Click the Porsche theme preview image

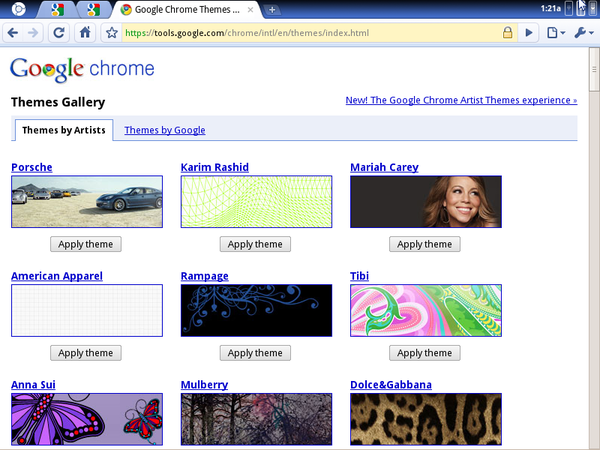(87, 202)
